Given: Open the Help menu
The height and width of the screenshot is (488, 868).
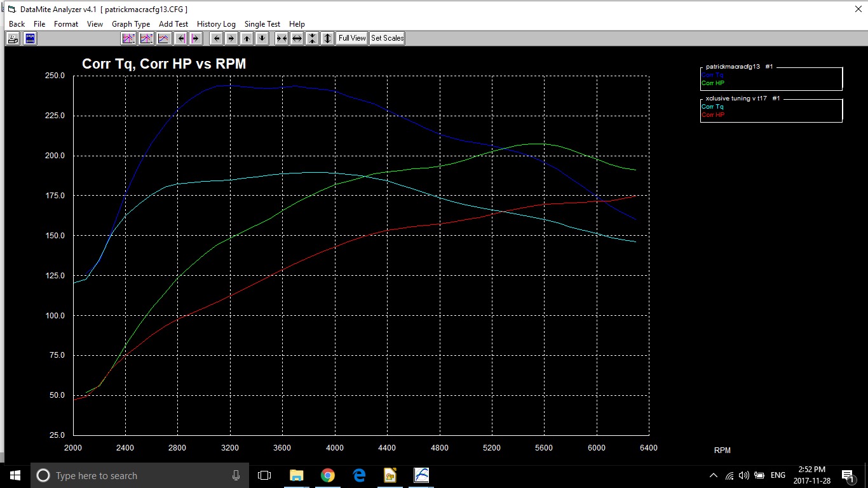Looking at the screenshot, I should coord(297,24).
